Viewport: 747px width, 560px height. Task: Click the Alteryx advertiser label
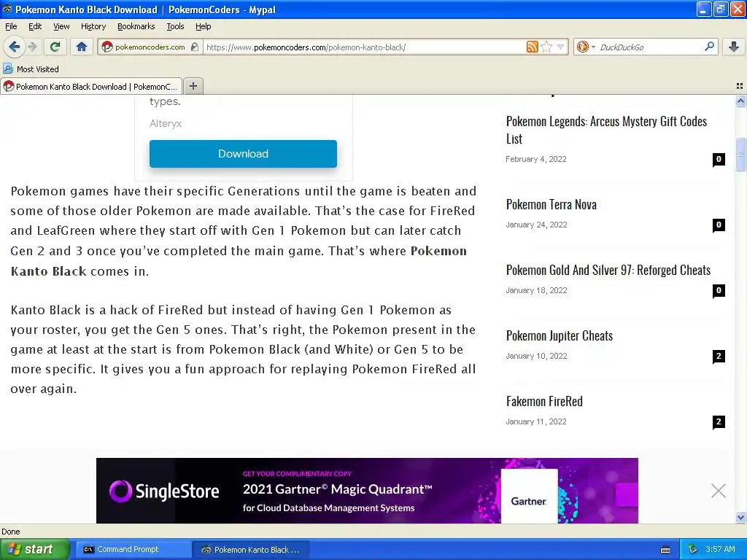click(166, 123)
